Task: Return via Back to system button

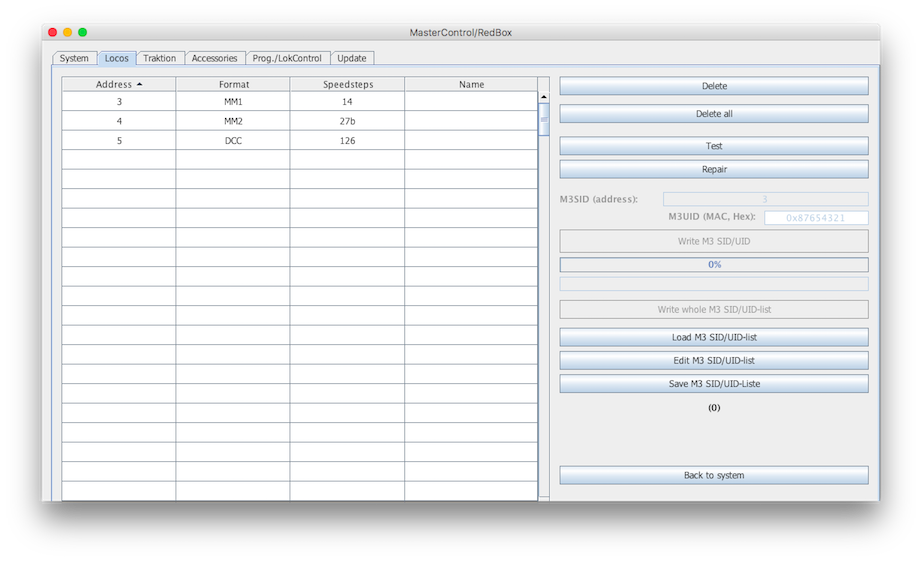Action: click(x=713, y=476)
